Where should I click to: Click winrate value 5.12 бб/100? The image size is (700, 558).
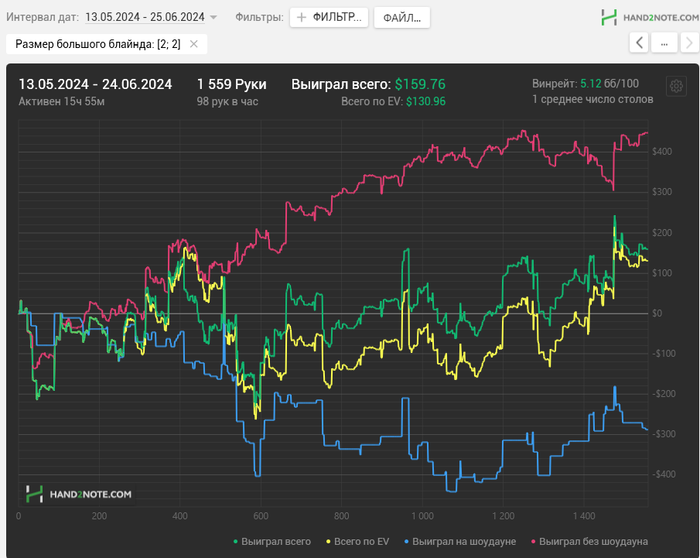click(x=609, y=83)
